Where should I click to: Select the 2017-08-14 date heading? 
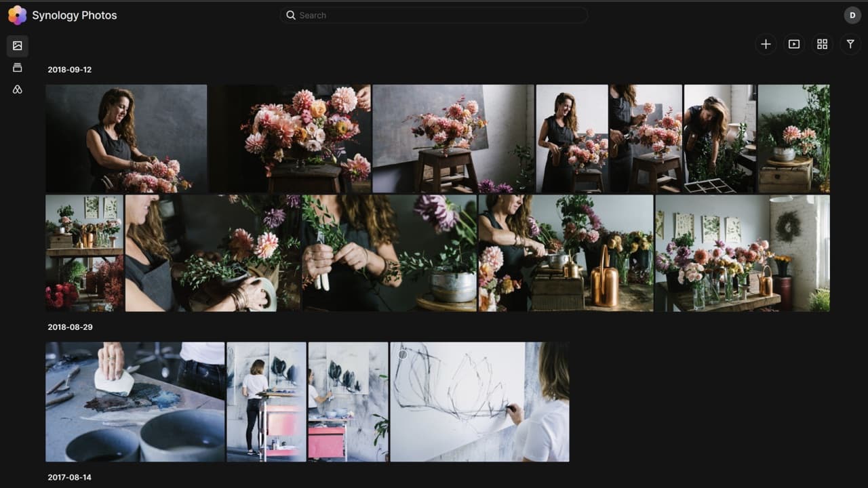(x=69, y=478)
